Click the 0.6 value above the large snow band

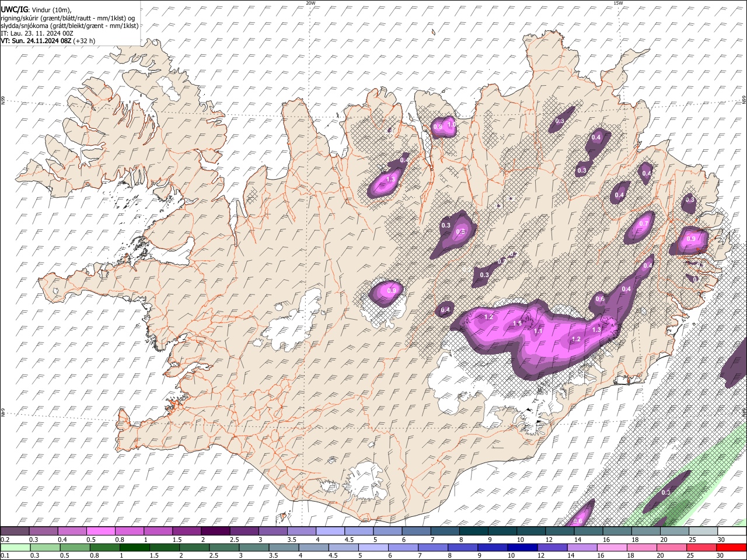tap(600, 299)
